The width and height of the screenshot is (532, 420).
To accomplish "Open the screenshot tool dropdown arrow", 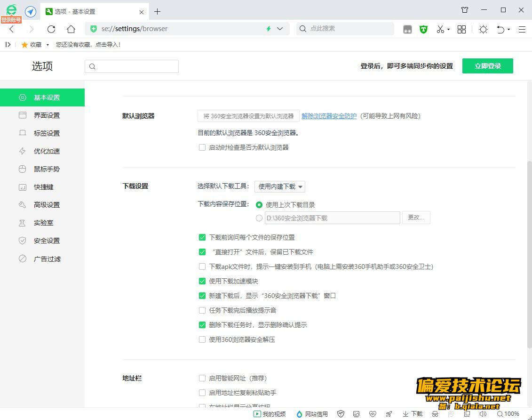I will point(449,30).
